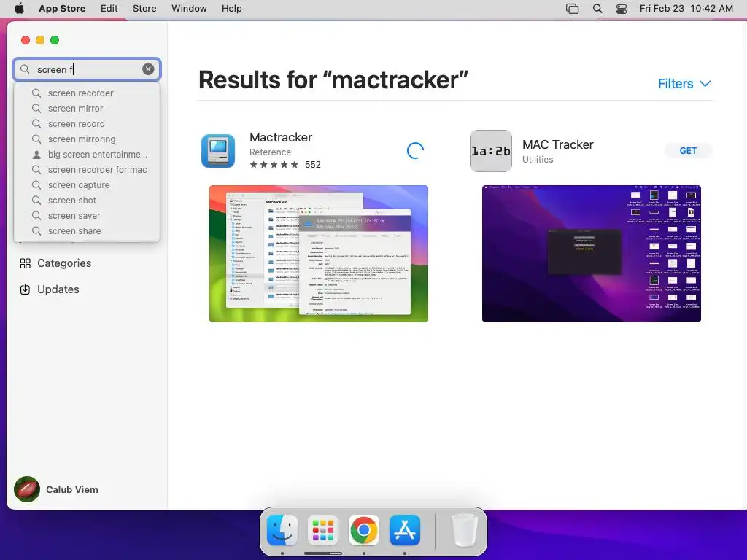This screenshot has height=560, width=747.
Task: Open the Calub Viem account name
Action: (72, 489)
